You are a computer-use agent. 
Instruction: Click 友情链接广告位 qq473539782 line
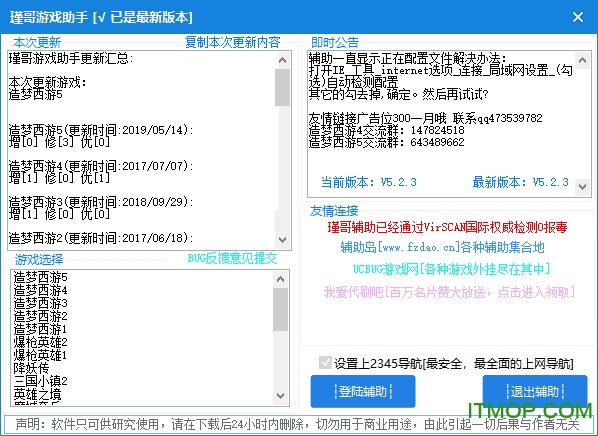point(426,118)
